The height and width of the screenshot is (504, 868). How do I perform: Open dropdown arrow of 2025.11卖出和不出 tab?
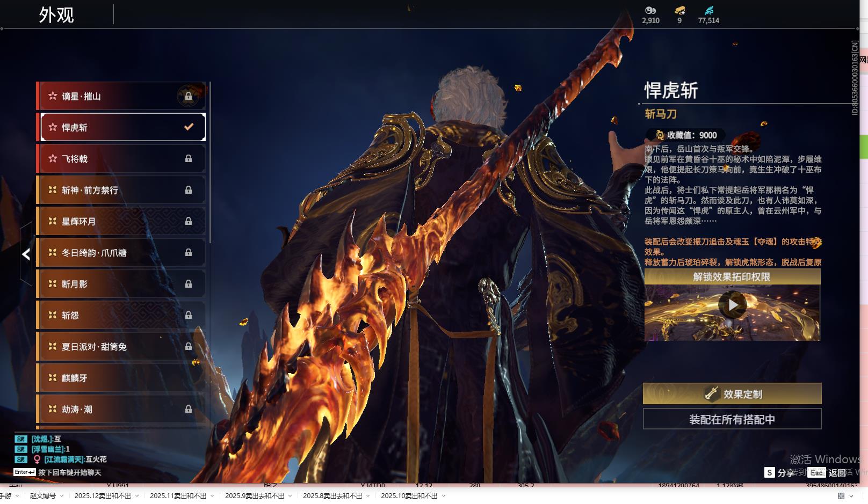212,496
